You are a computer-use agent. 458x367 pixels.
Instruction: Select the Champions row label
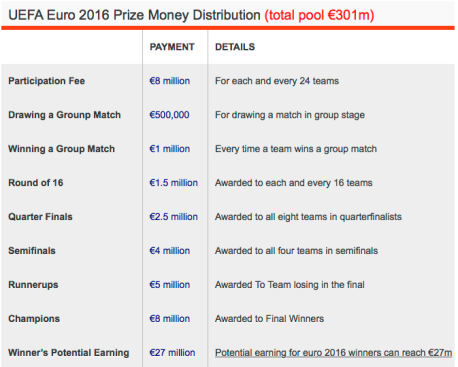pyautogui.click(x=34, y=319)
